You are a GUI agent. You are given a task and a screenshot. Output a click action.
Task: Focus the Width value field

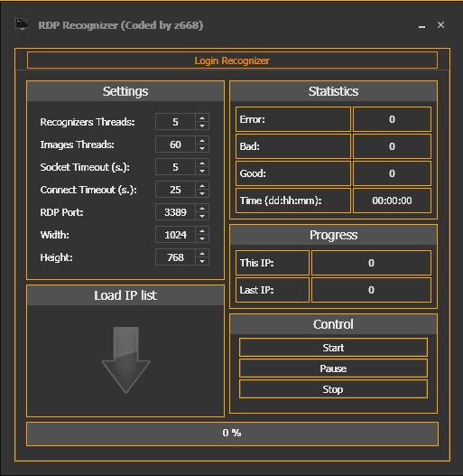coord(175,235)
